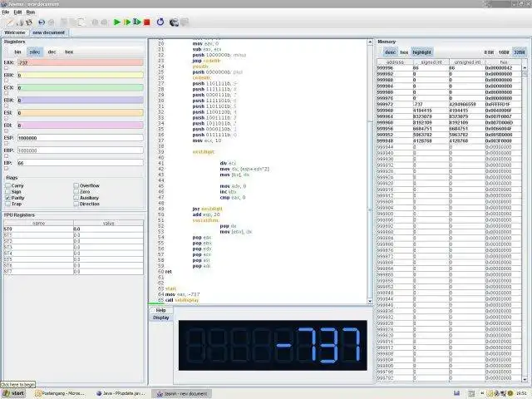Set registers view to bin
532x399 pixels.
[x=17, y=52]
